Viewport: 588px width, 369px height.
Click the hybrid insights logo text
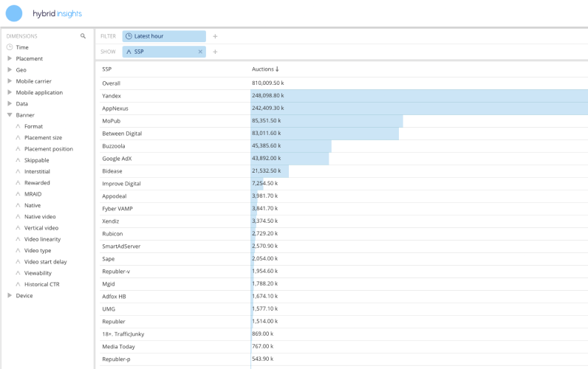pyautogui.click(x=57, y=13)
